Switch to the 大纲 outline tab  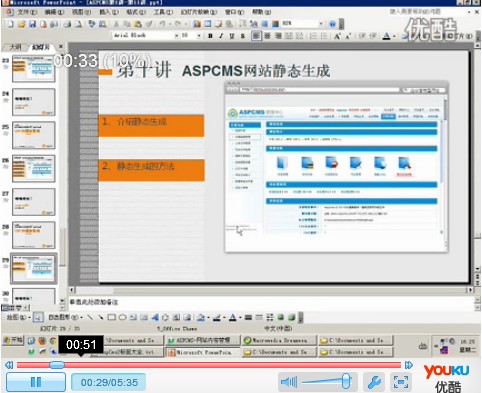tap(15, 47)
